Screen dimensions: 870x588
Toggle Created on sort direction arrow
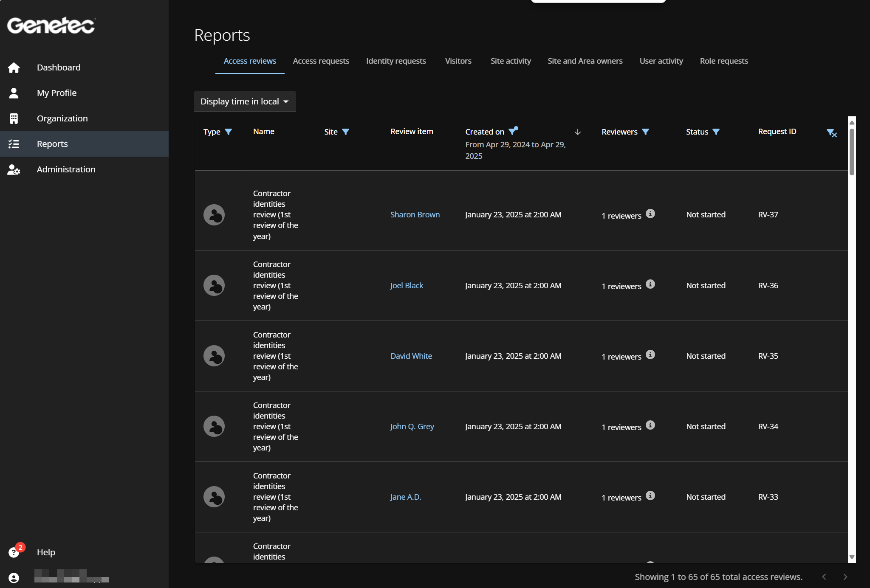tap(578, 132)
